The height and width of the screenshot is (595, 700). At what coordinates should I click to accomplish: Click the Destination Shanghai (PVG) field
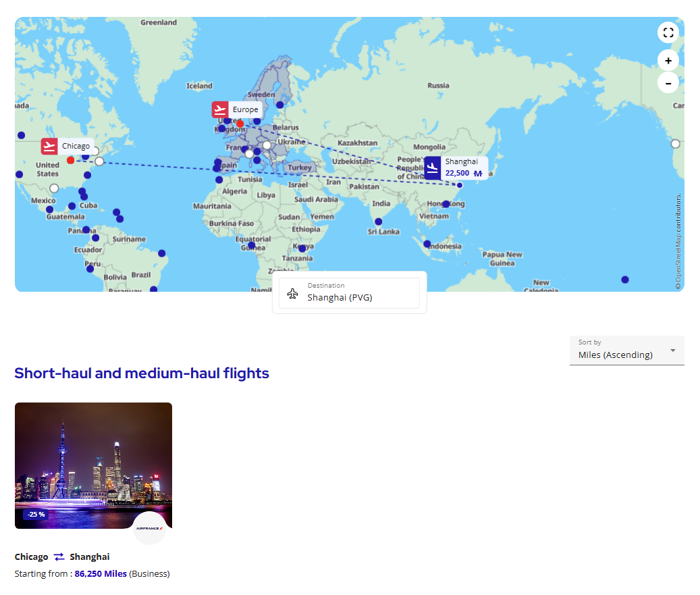pyautogui.click(x=349, y=293)
